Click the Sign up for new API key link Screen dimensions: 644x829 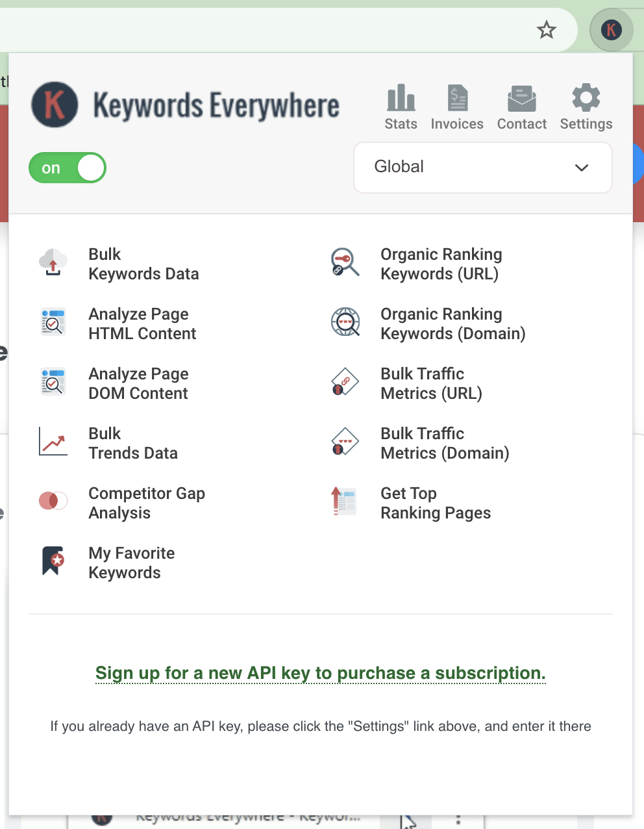click(x=320, y=673)
